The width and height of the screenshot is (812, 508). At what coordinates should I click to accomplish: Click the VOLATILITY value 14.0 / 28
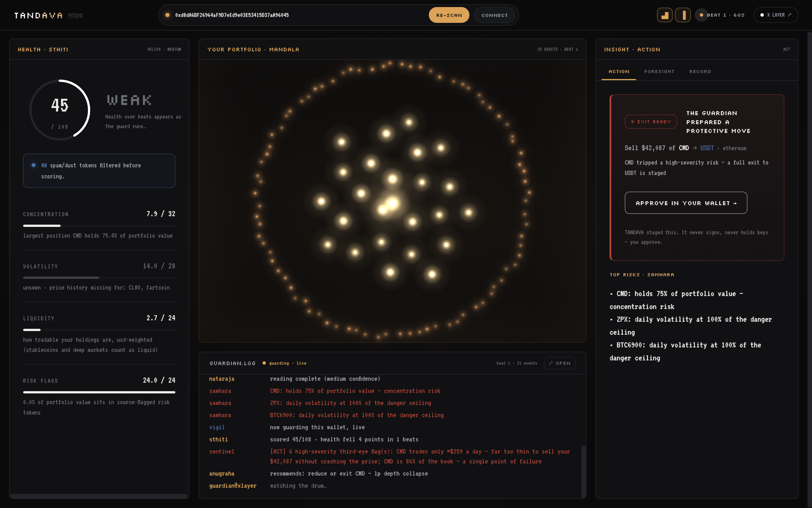pyautogui.click(x=159, y=266)
